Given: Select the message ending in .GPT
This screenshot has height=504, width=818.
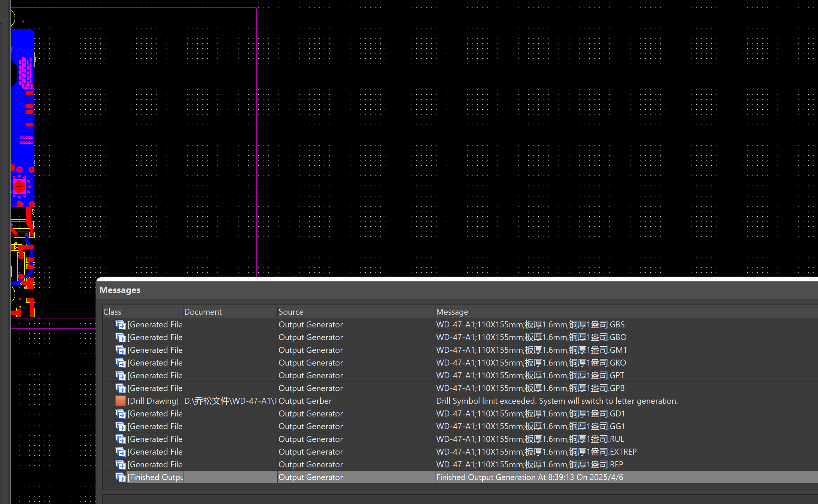Looking at the screenshot, I should 530,376.
